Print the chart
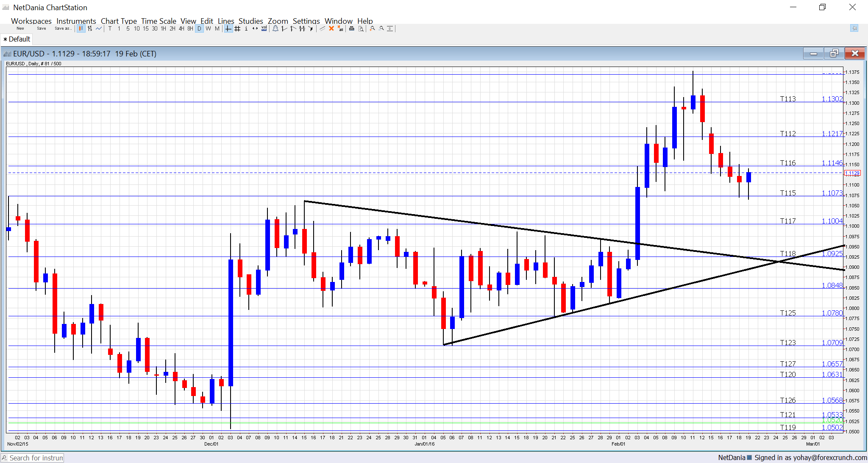Screen dimensions: 868x463 pyautogui.click(x=351, y=28)
